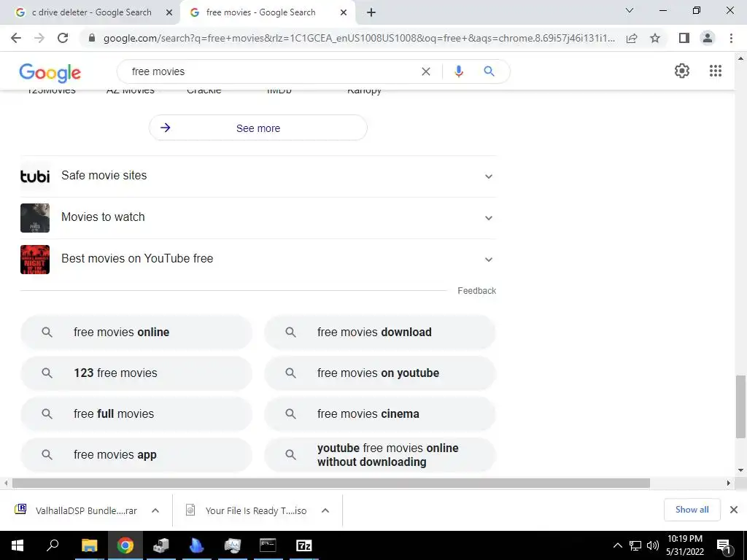Open the network tray icon
This screenshot has width=747, height=560.
pyautogui.click(x=635, y=545)
